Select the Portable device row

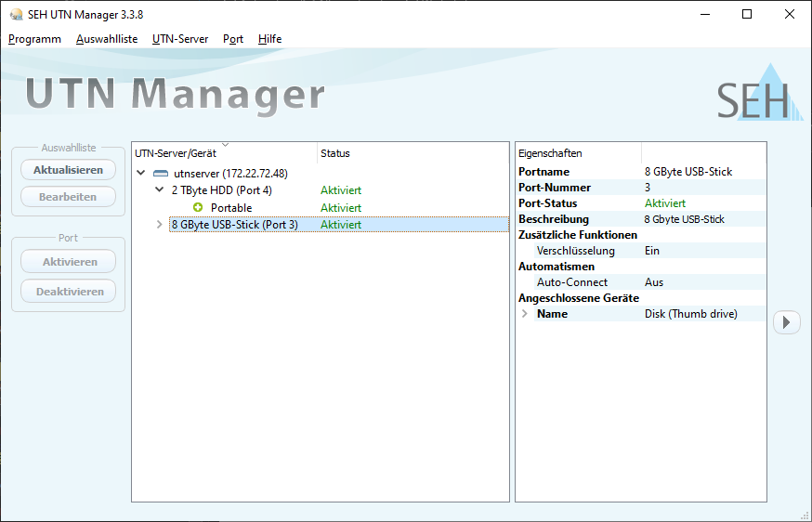231,207
